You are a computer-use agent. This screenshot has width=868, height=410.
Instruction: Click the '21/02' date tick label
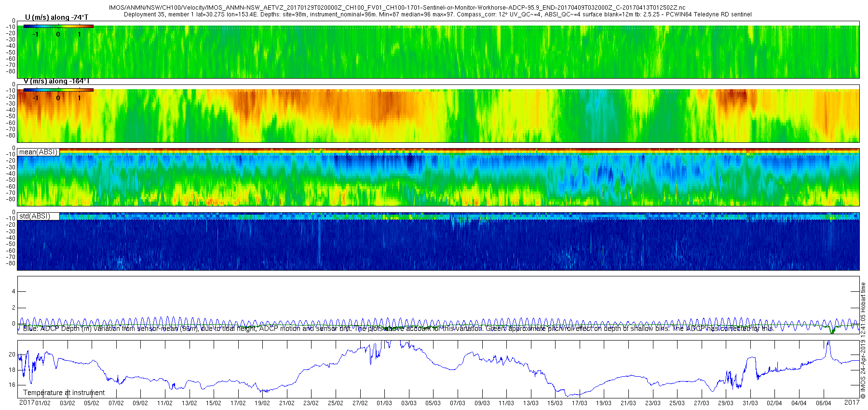pos(287,403)
